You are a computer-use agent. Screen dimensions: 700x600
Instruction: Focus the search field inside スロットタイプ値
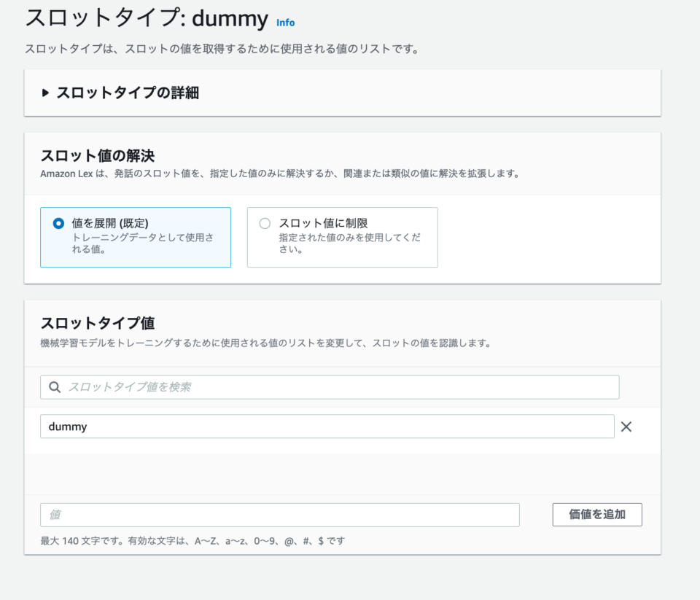[x=328, y=386]
